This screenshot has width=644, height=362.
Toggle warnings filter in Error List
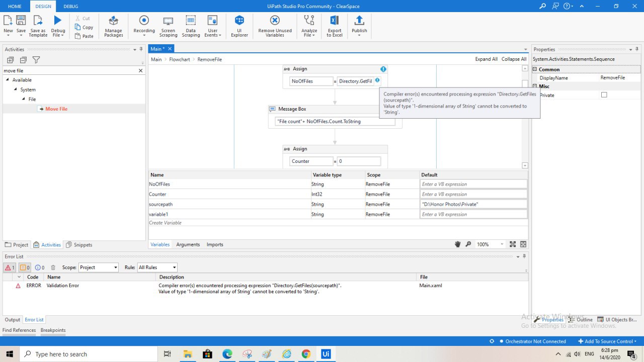click(x=25, y=267)
